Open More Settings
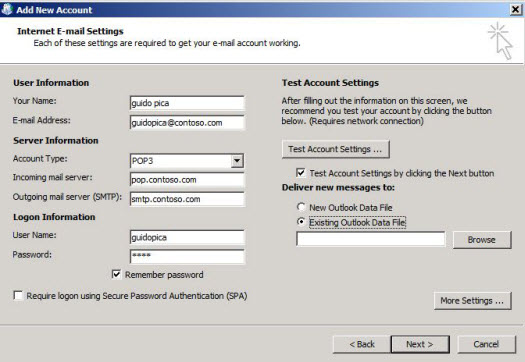Viewport: 525px width, 362px height. click(x=472, y=300)
